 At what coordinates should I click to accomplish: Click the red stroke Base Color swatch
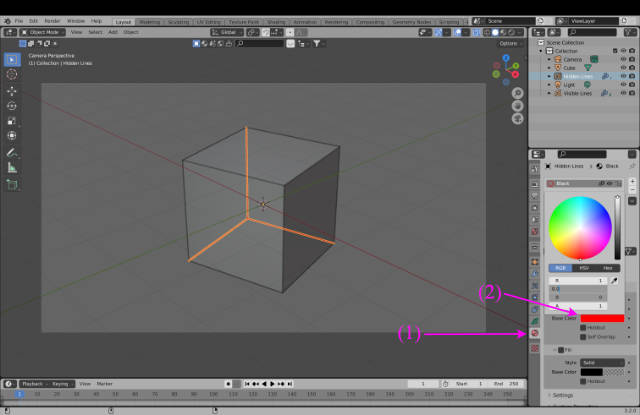coord(602,318)
